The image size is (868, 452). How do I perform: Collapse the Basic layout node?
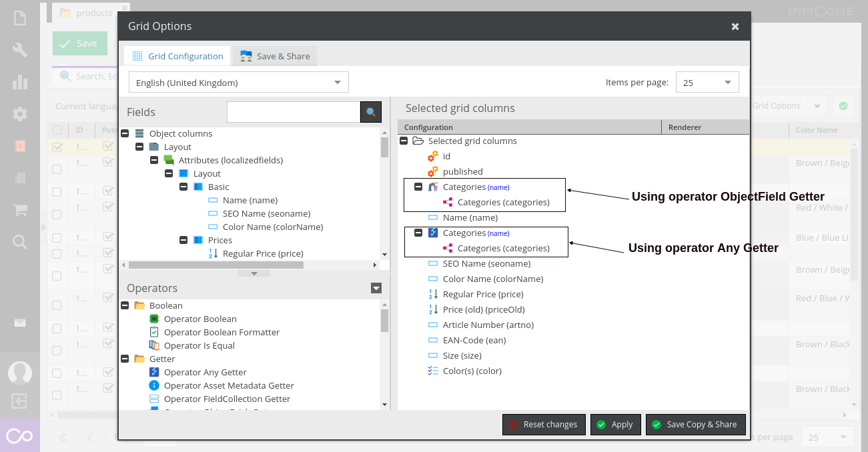point(183,187)
